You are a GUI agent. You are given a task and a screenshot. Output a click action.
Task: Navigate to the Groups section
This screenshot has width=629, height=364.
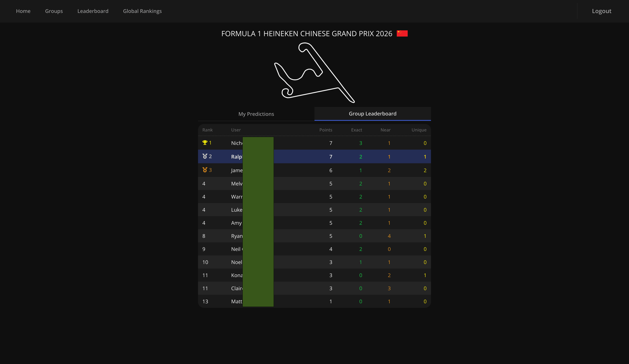[x=54, y=11]
